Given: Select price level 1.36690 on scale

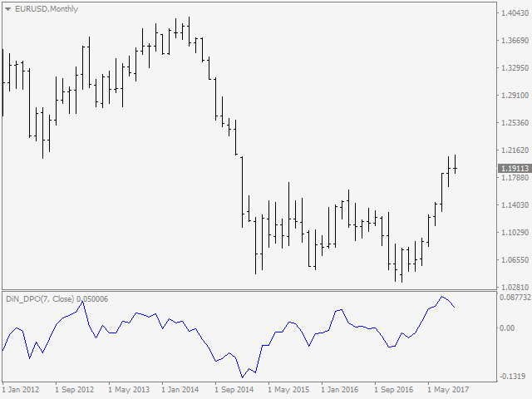Looking at the screenshot, I should tap(515, 41).
